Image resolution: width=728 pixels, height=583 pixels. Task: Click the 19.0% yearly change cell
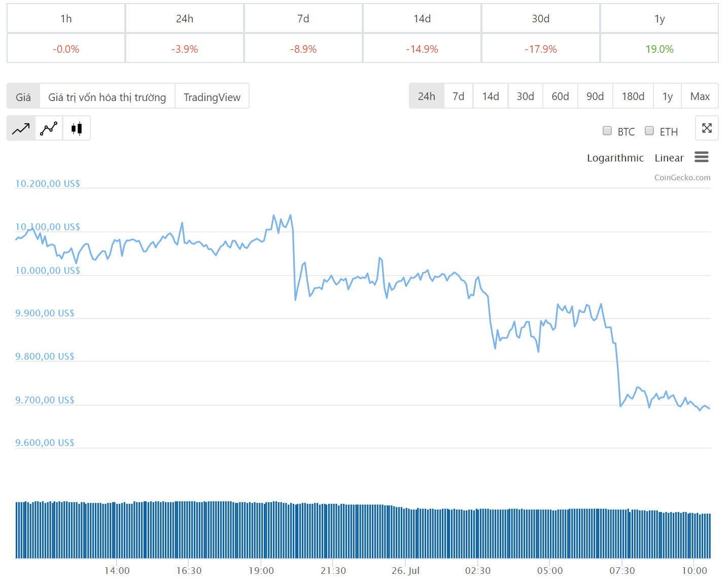click(660, 49)
